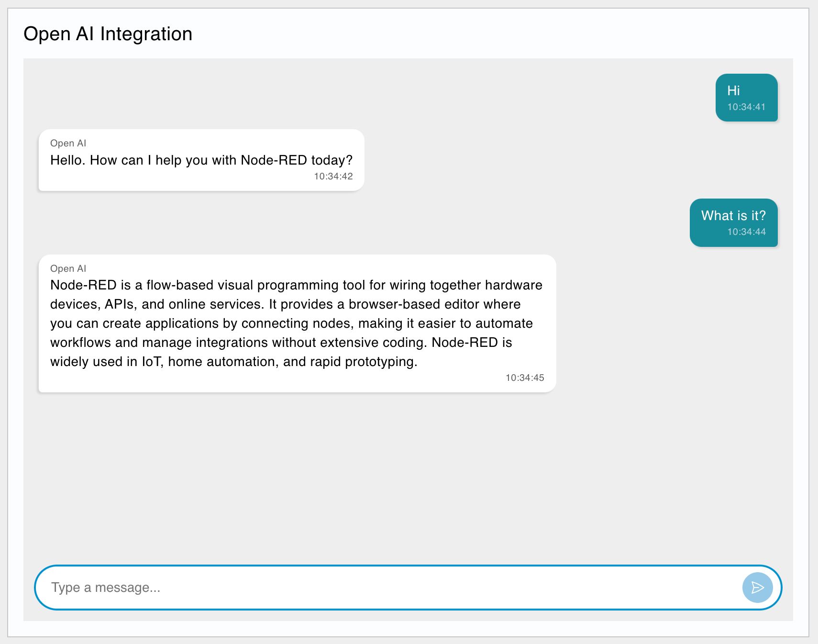
Task: Click the paper-plane send button circle
Action: tap(757, 587)
